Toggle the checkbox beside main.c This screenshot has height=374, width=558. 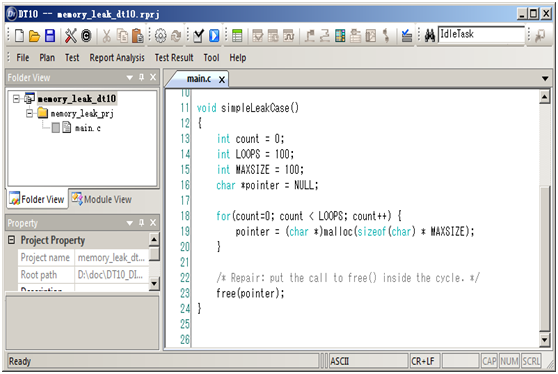pyautogui.click(x=56, y=128)
